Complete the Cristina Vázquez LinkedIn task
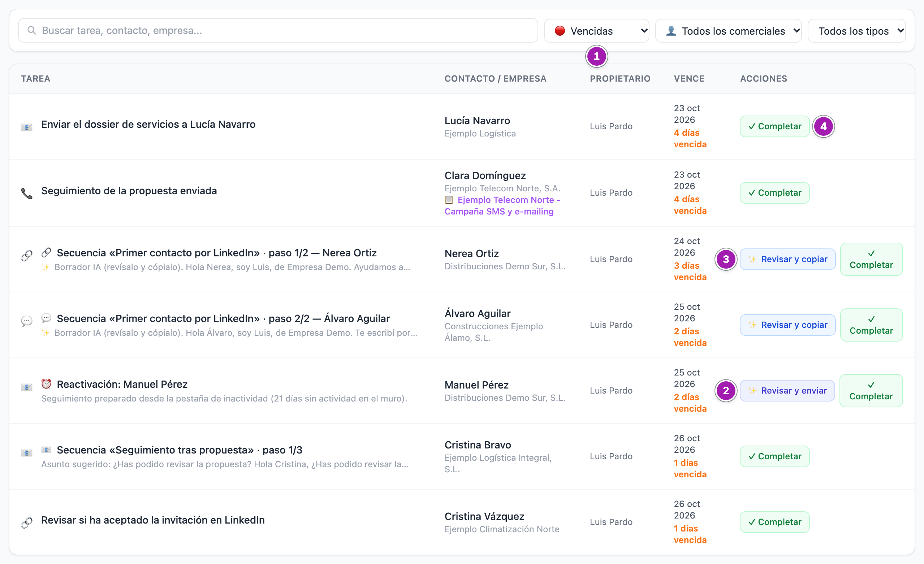The height and width of the screenshot is (564, 924). point(774,522)
